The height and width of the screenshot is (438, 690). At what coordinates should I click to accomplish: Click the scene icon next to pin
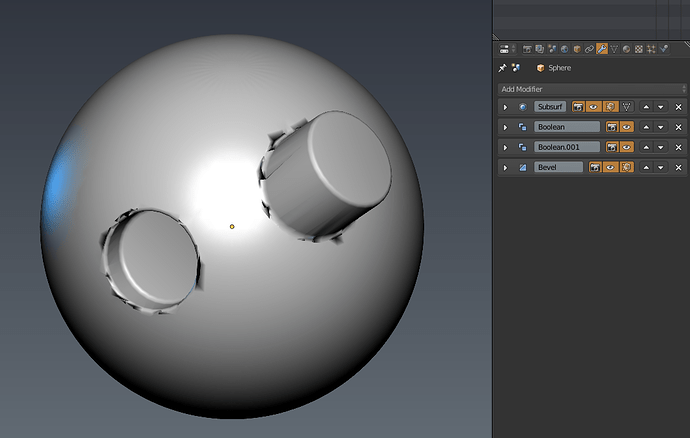pyautogui.click(x=516, y=68)
